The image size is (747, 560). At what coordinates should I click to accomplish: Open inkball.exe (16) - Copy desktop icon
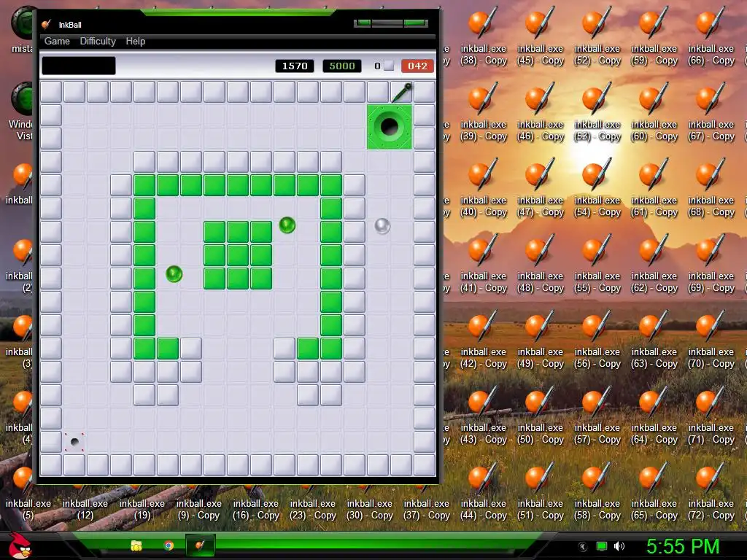pos(256,505)
